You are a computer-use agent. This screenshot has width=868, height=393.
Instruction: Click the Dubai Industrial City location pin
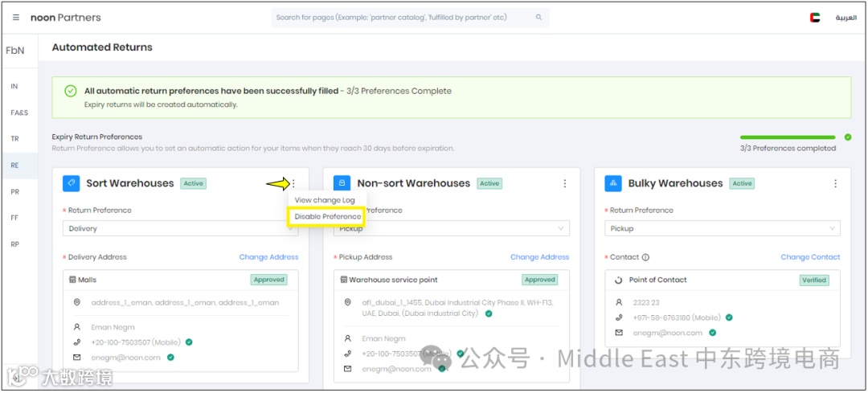coord(348,303)
